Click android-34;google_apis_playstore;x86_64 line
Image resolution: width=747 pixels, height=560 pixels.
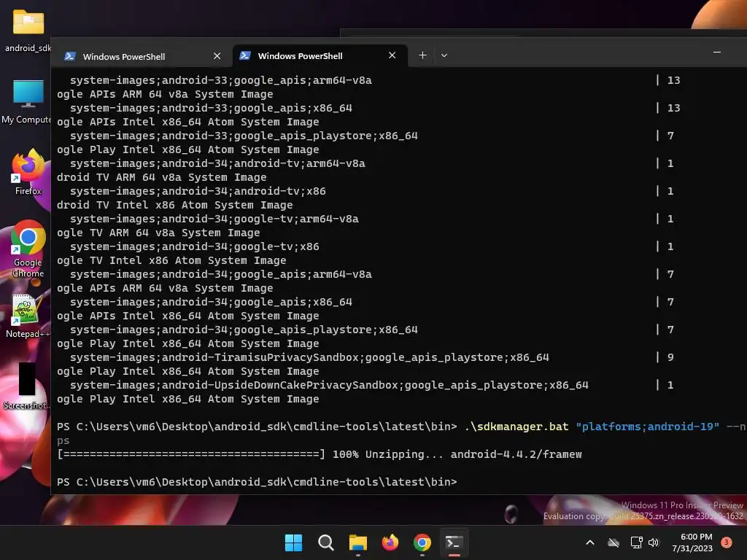(244, 330)
